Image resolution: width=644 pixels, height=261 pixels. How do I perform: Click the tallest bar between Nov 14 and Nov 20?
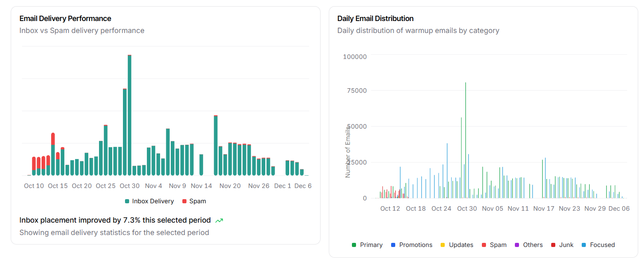[x=216, y=145]
